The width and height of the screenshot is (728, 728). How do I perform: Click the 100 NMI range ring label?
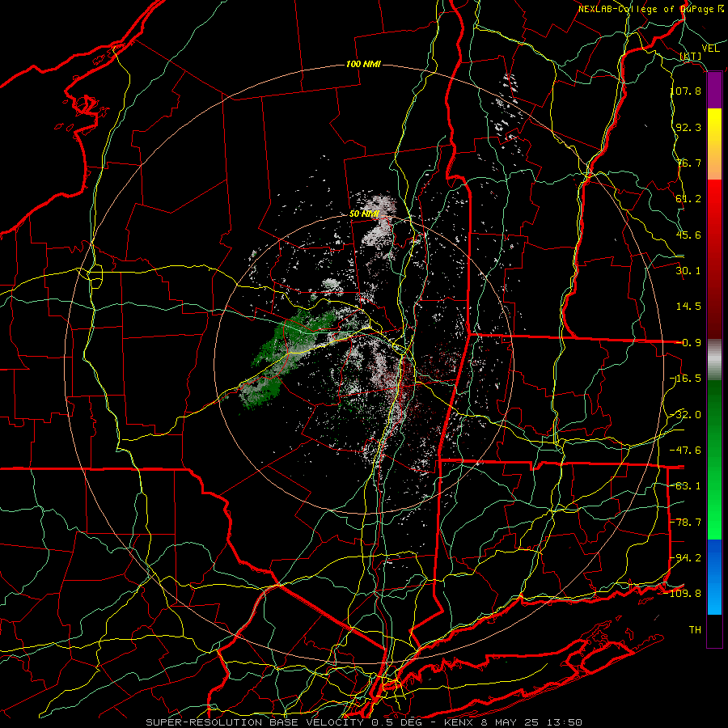tap(363, 64)
